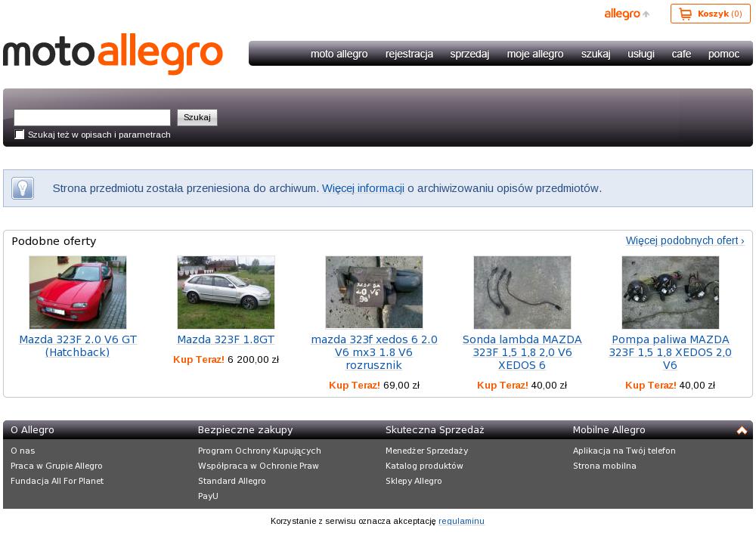The width and height of the screenshot is (756, 536).
Task: Open 'Fundacja All For Planet' footer link
Action: pyautogui.click(x=57, y=481)
